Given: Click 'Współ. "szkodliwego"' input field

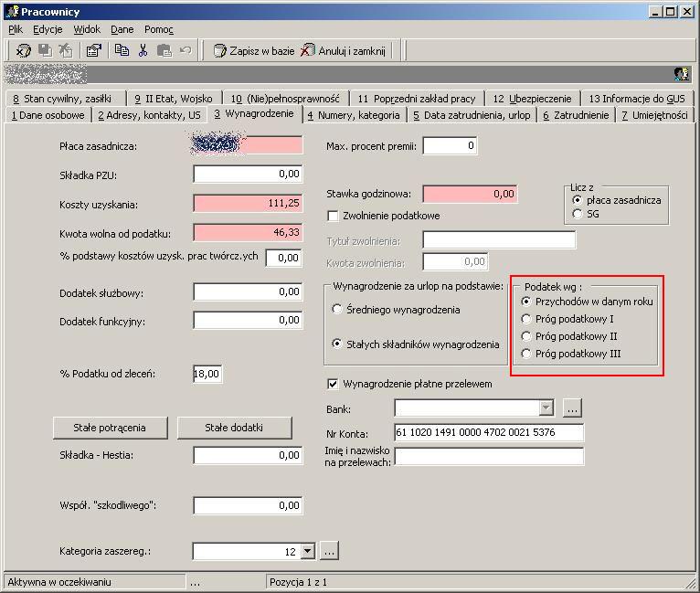Looking at the screenshot, I should click(x=248, y=505).
